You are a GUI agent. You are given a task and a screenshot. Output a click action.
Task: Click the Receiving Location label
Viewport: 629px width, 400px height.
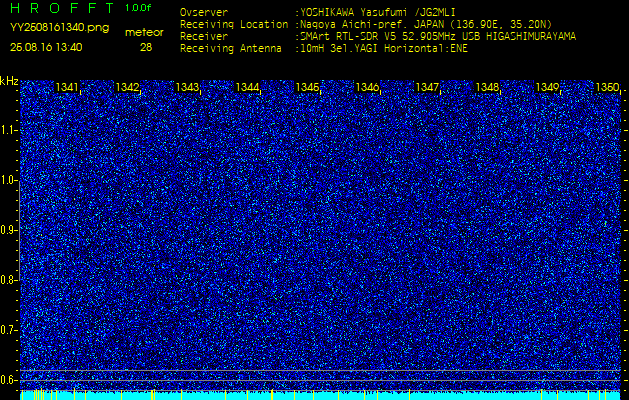point(234,24)
